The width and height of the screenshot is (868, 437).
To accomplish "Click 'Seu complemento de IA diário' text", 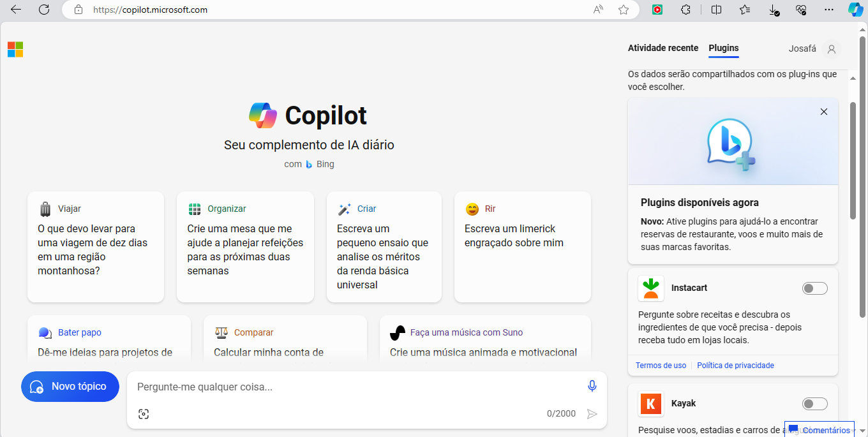I will 309,145.
